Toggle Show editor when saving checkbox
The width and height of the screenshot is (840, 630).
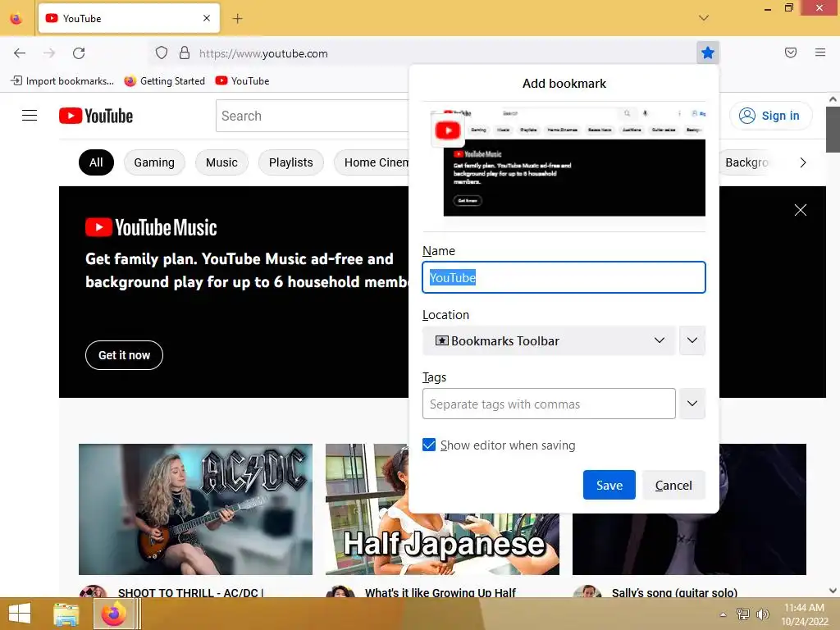[x=429, y=445]
